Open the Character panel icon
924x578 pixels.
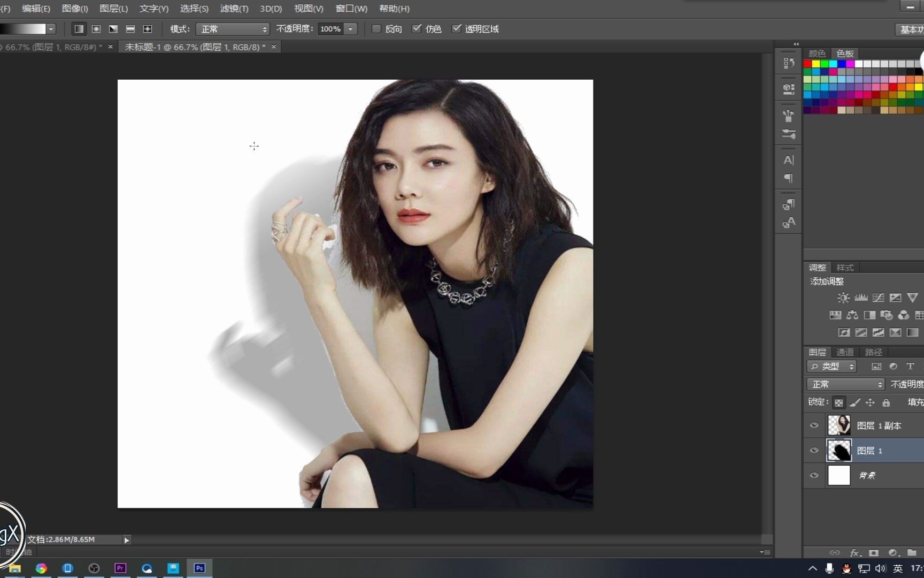pos(789,160)
